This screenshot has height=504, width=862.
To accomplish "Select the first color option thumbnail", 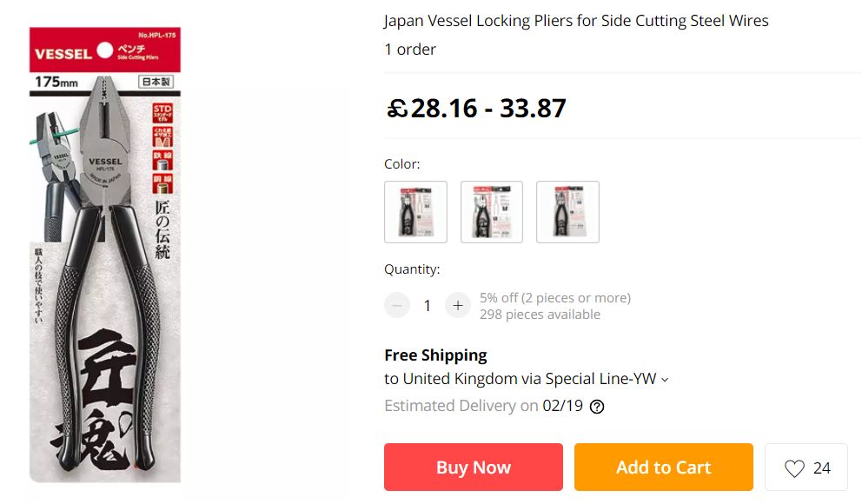I will tap(415, 212).
